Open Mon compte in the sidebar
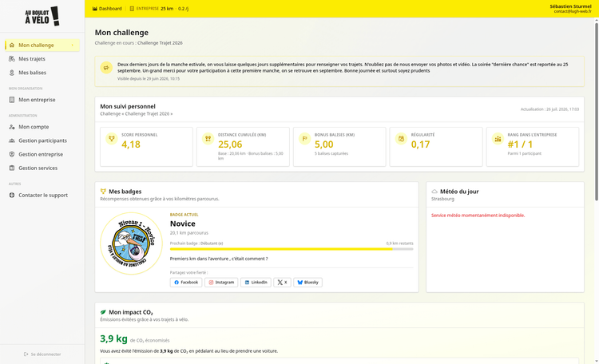Screen dimensions: 599x364 (34, 127)
